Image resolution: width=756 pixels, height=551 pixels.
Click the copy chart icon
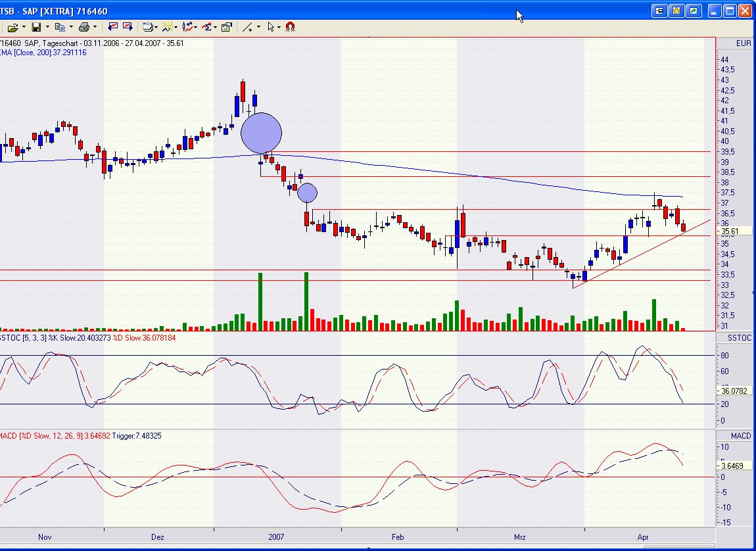click(60, 27)
